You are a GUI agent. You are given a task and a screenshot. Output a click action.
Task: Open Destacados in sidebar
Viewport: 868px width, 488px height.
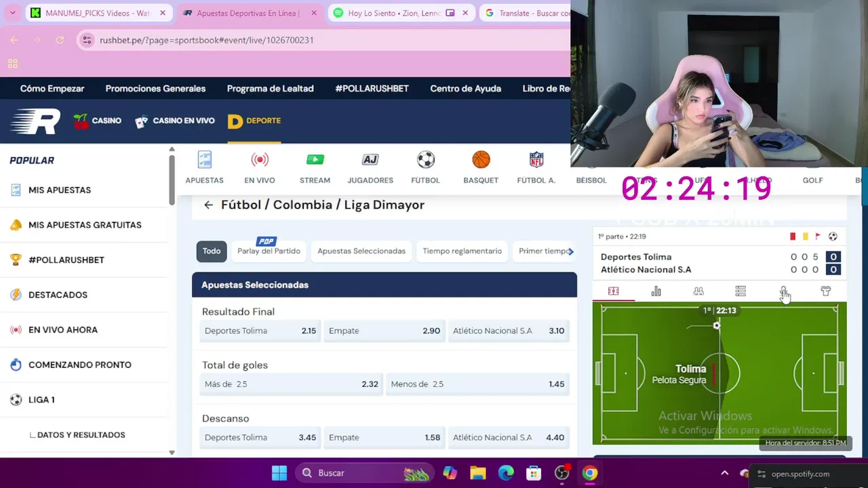[58, 295]
